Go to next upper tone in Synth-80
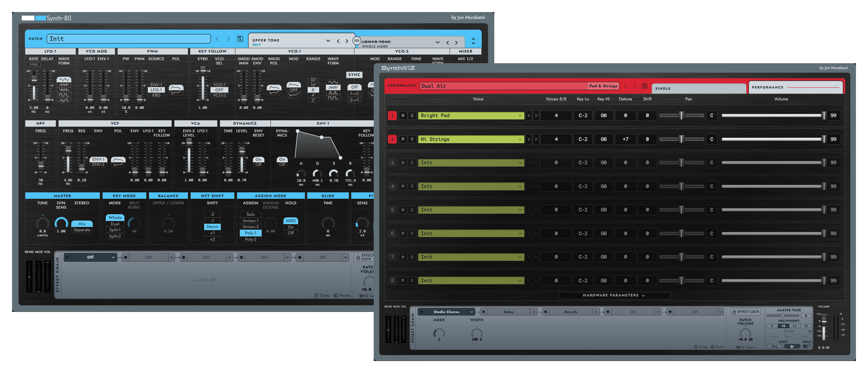The height and width of the screenshot is (373, 868). [x=347, y=41]
